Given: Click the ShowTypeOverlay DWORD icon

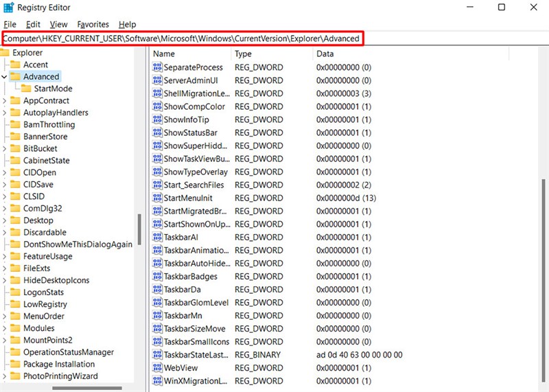Looking at the screenshot, I should (x=157, y=172).
